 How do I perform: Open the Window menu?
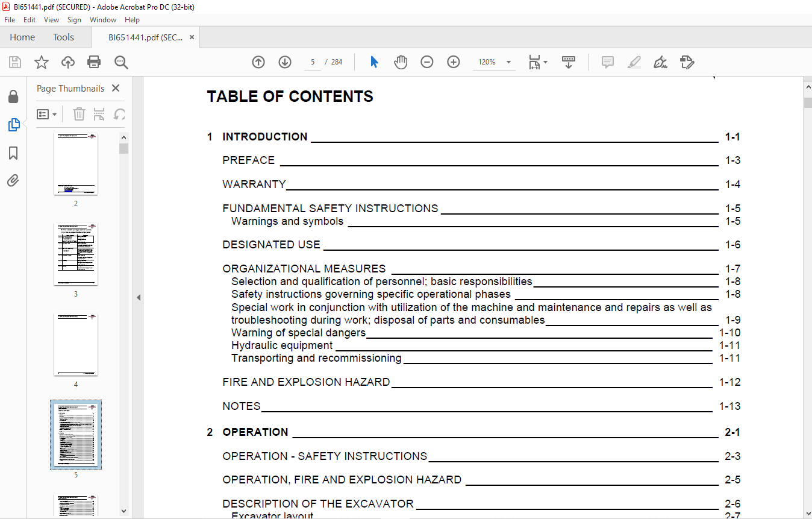tap(103, 20)
